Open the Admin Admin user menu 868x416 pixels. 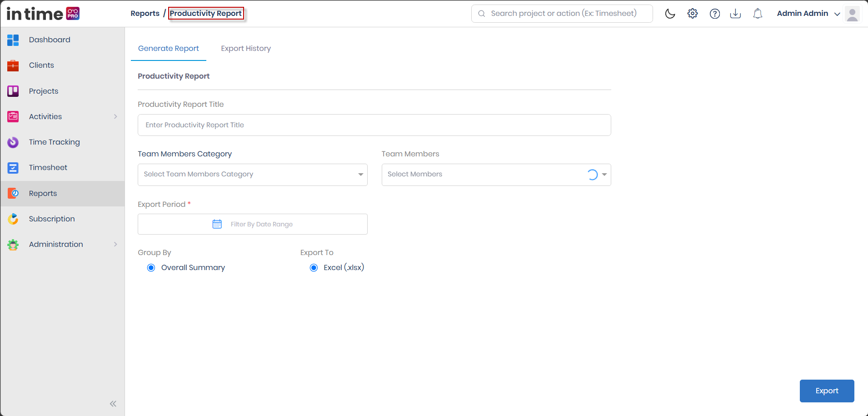(808, 14)
